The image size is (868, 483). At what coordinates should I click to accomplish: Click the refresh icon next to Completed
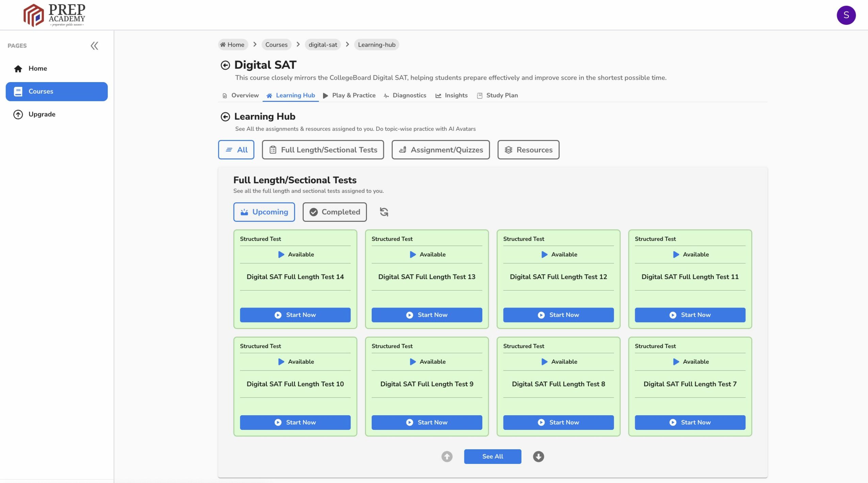click(384, 212)
